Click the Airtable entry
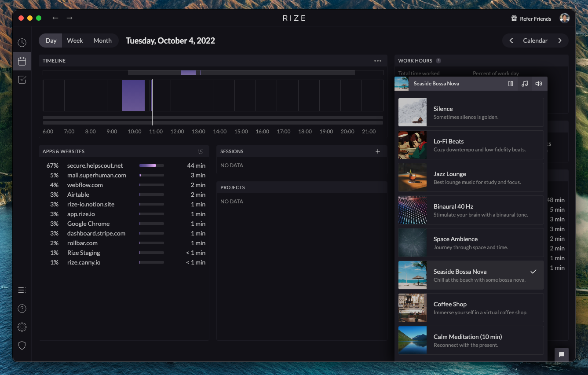The height and width of the screenshot is (375, 588). tap(78, 195)
